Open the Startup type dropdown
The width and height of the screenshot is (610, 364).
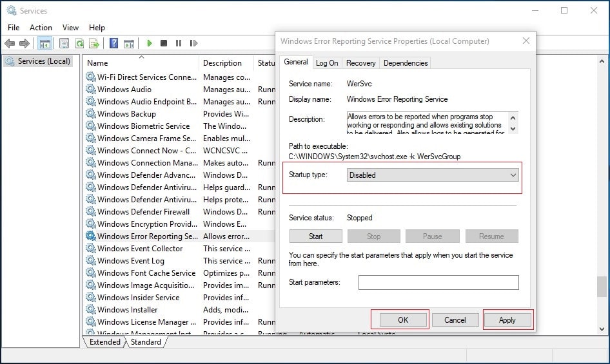coord(433,175)
